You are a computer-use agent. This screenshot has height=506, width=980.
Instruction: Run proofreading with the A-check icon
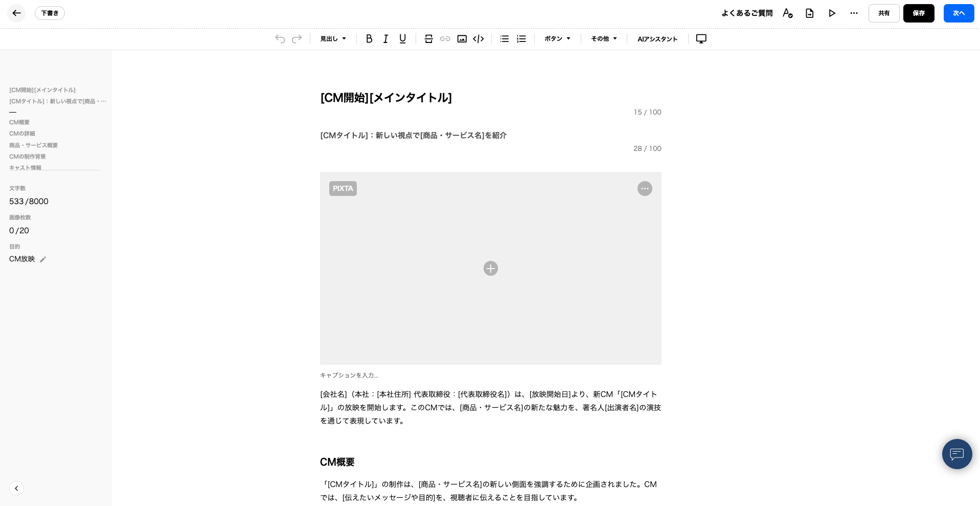[788, 13]
